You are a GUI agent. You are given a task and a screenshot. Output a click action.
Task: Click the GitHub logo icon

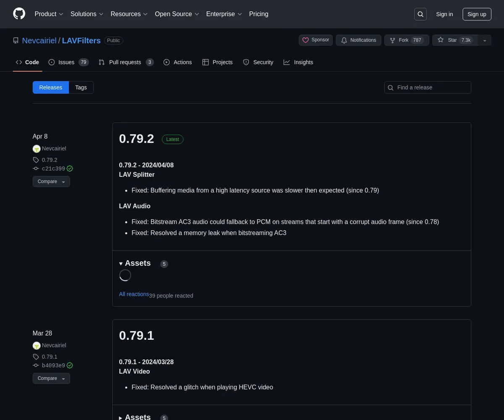click(19, 14)
